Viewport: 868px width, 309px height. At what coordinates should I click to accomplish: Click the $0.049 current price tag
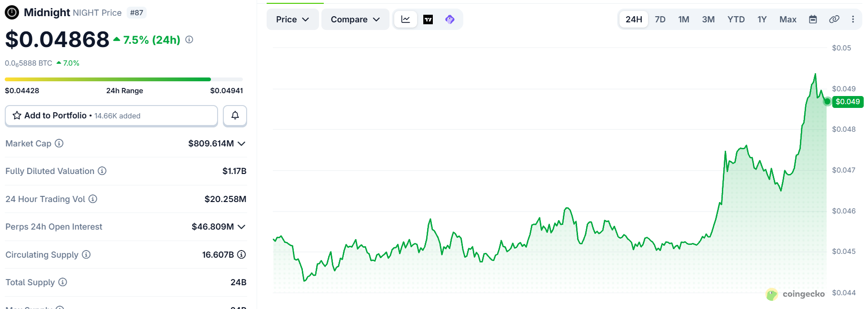click(848, 102)
